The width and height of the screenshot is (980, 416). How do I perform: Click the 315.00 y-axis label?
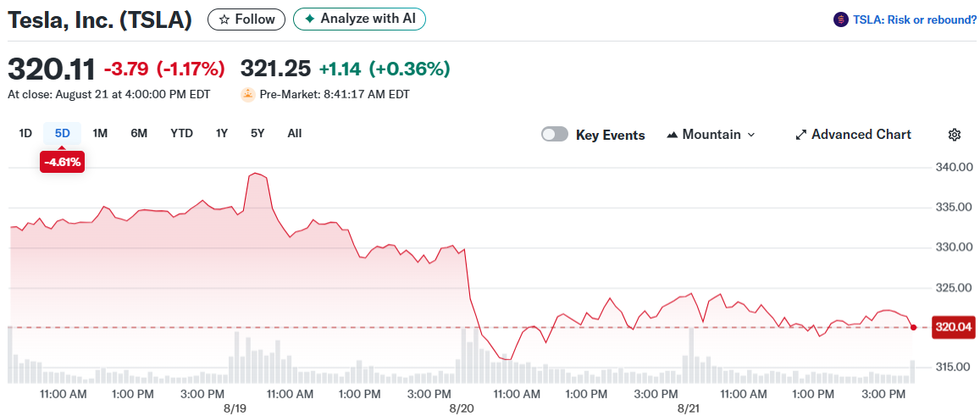(953, 367)
